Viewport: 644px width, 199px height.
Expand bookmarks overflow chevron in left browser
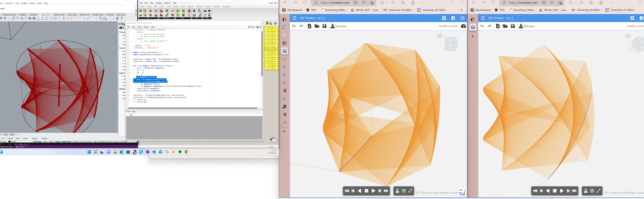point(461,10)
